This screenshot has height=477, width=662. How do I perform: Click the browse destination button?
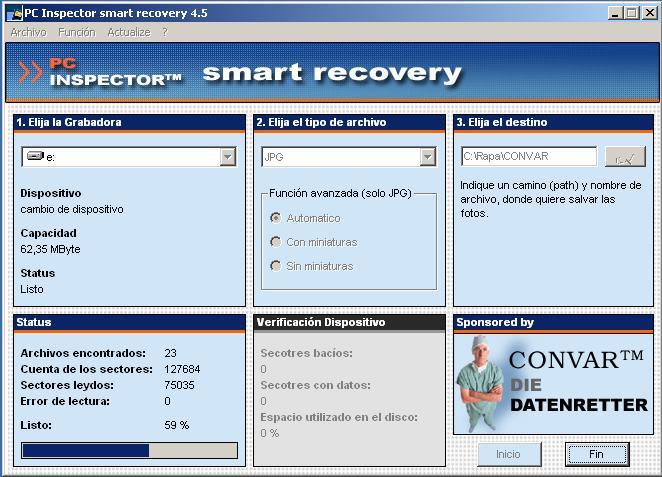pyautogui.click(x=625, y=157)
